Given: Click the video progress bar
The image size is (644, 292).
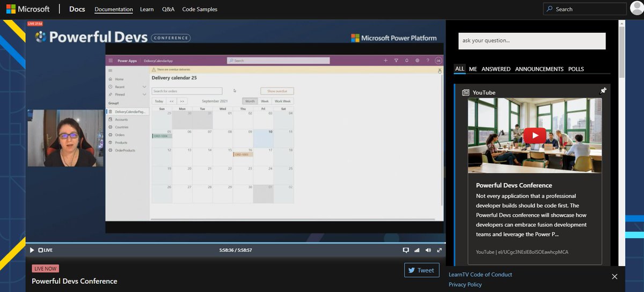Looking at the screenshot, I should tap(235, 243).
